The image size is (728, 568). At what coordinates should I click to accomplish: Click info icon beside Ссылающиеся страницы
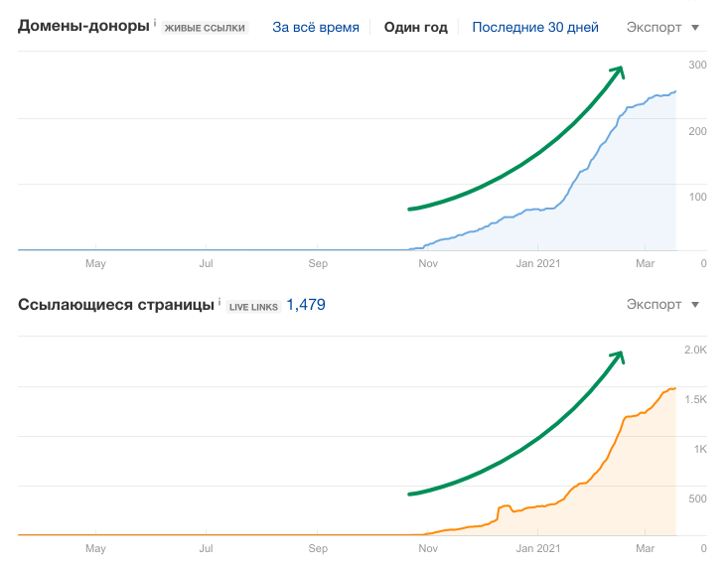(x=218, y=300)
